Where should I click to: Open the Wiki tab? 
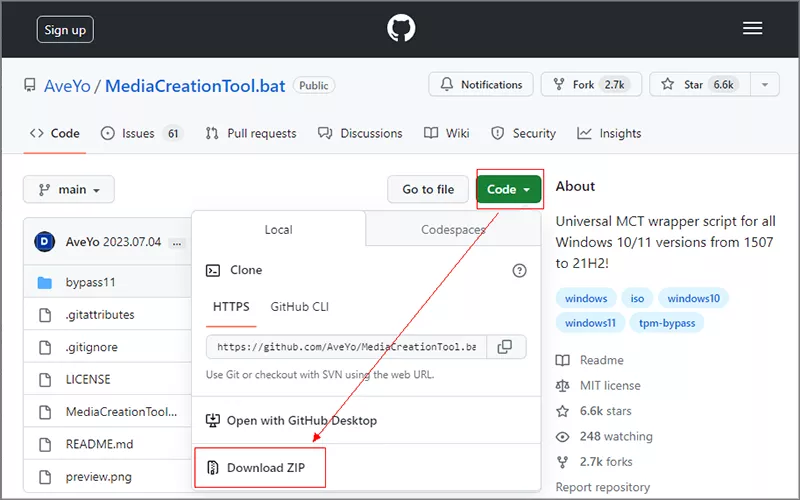click(x=447, y=134)
